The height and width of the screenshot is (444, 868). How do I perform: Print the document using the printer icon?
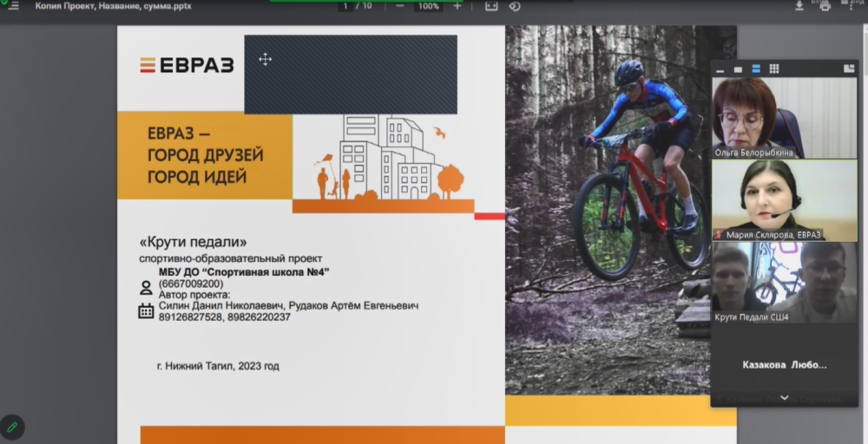coord(825,6)
